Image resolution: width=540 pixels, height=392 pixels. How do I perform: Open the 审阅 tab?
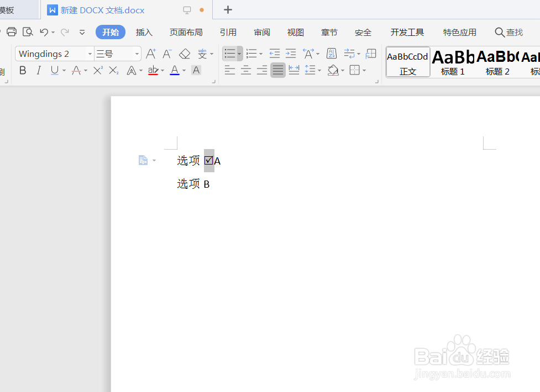(x=262, y=33)
